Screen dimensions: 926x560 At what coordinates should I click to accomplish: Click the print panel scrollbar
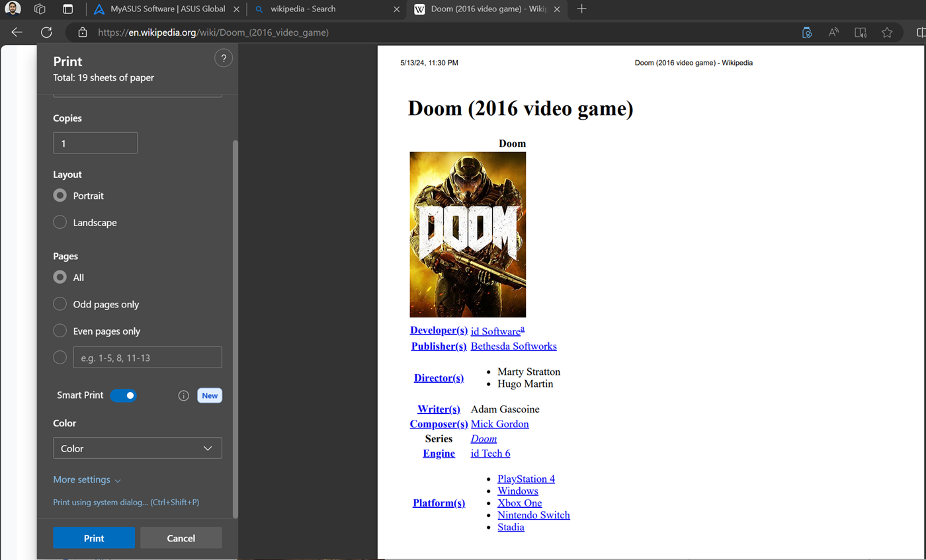[x=235, y=329]
